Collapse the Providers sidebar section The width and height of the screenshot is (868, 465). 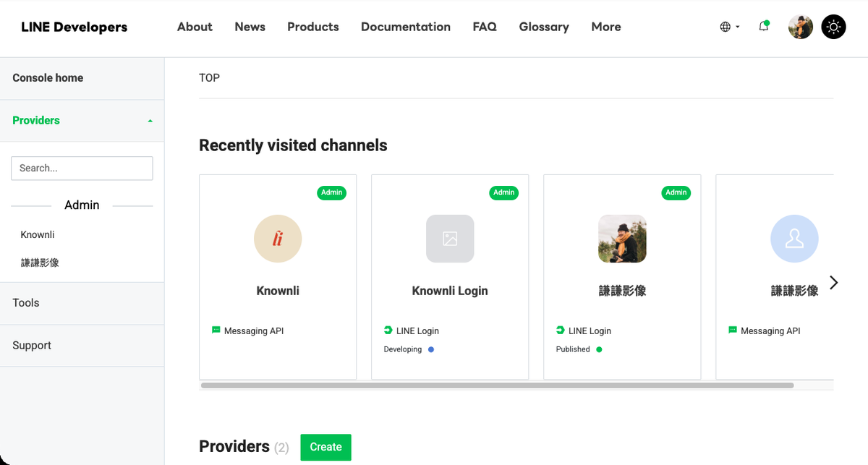82,121
